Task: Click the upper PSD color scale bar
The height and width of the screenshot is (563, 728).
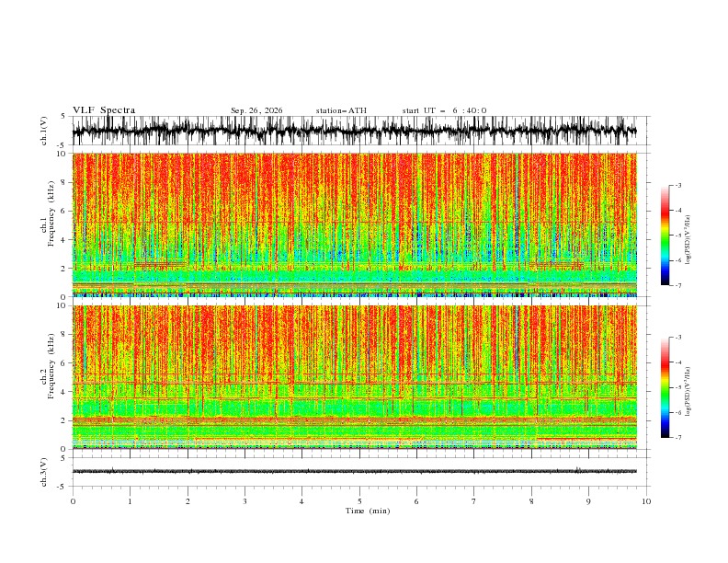Action: [665, 235]
